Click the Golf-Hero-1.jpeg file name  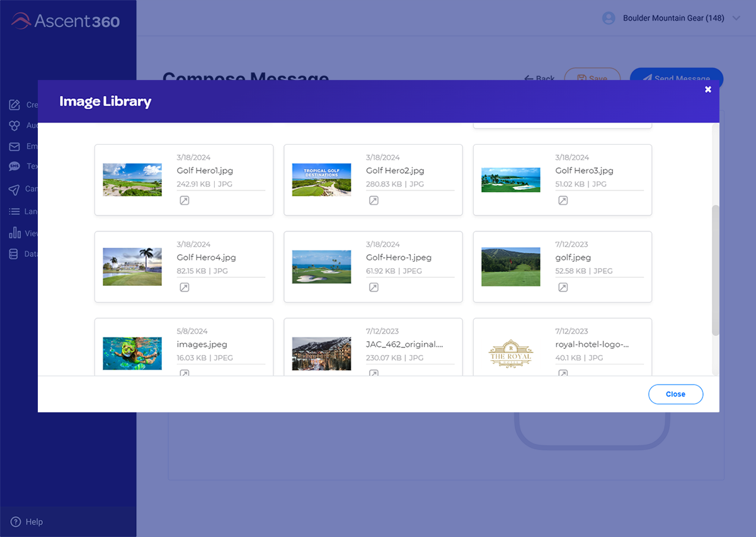point(399,257)
